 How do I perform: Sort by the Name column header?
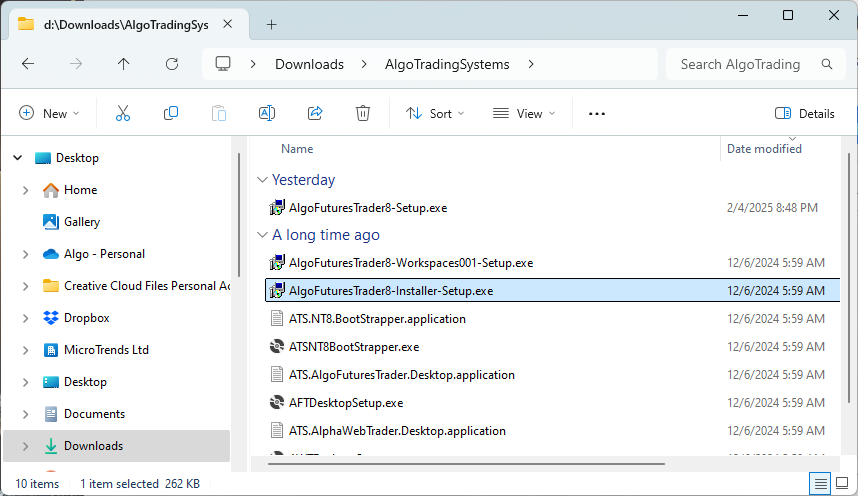pos(297,148)
